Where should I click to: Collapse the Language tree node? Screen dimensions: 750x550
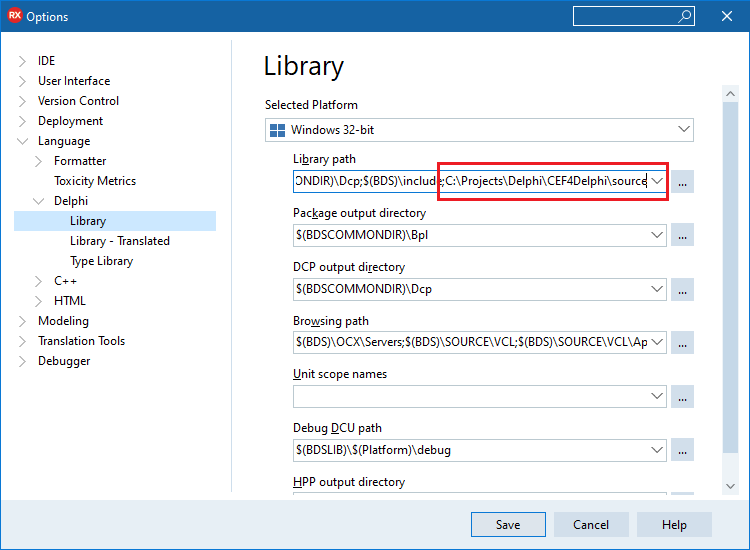point(22,141)
